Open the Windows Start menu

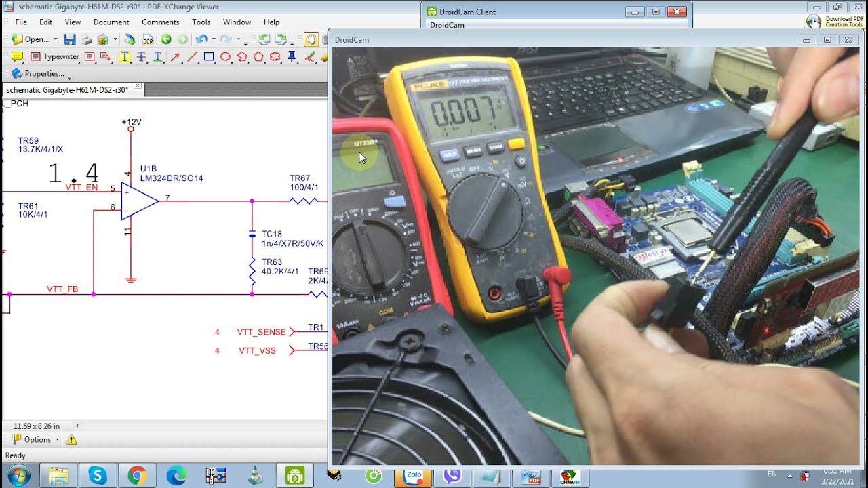pyautogui.click(x=18, y=476)
